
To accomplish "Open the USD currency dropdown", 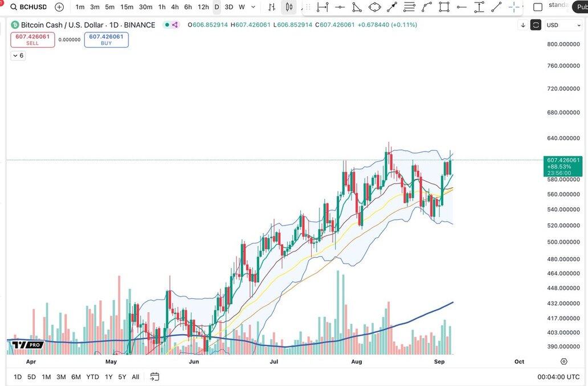I will point(563,25).
